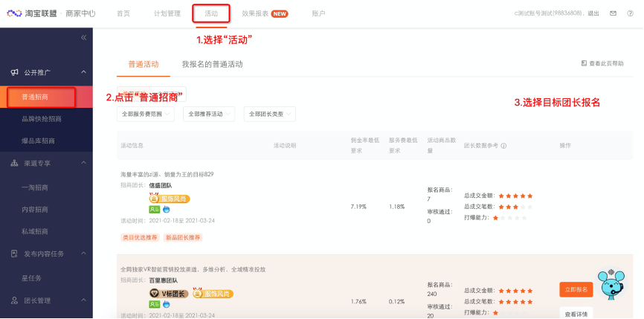Switch to 普通活动 tab
The width and height of the screenshot is (644, 319).
point(144,65)
